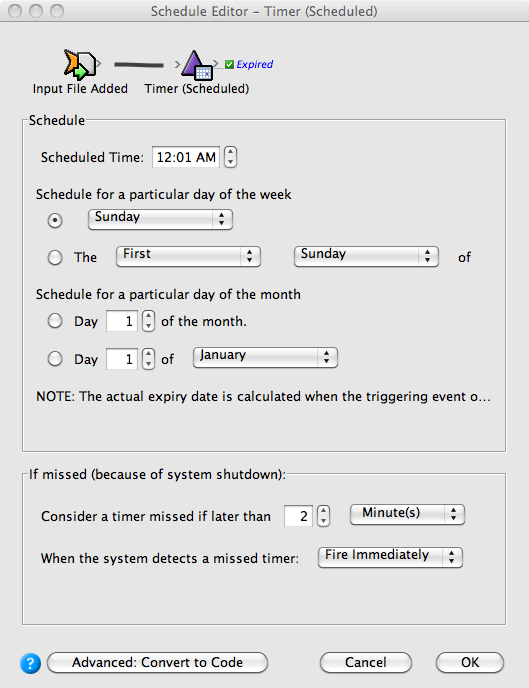Click the stepper beside Day of January

149,359
